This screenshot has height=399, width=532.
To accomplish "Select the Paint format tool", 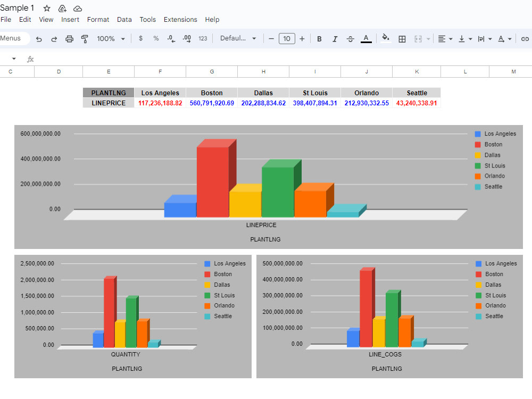I will point(85,38).
